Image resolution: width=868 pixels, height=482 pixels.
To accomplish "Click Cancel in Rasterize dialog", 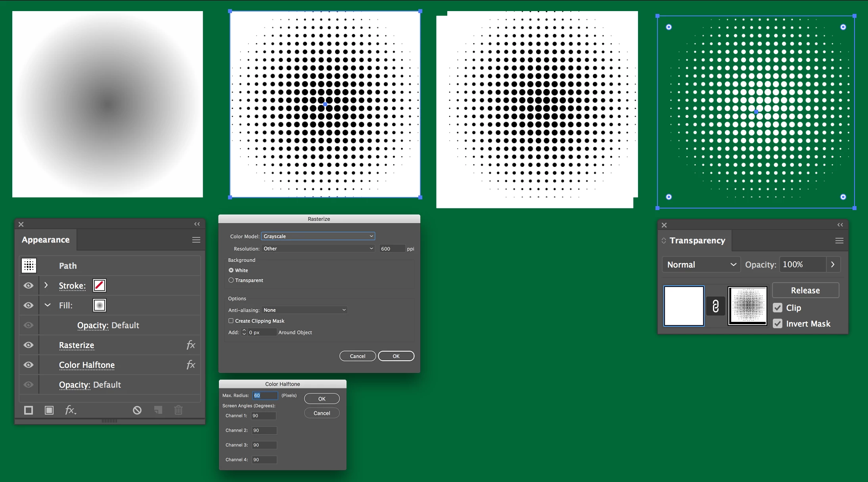I will point(358,356).
